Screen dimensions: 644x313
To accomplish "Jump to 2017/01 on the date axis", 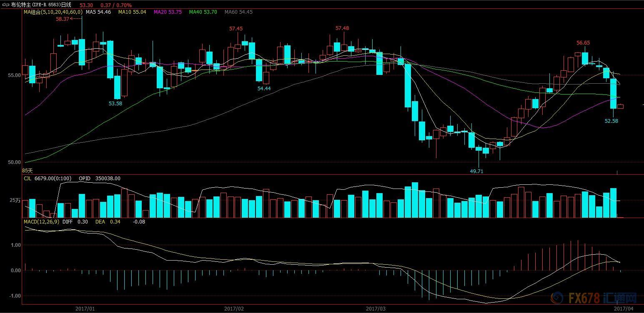I will click(85, 308).
